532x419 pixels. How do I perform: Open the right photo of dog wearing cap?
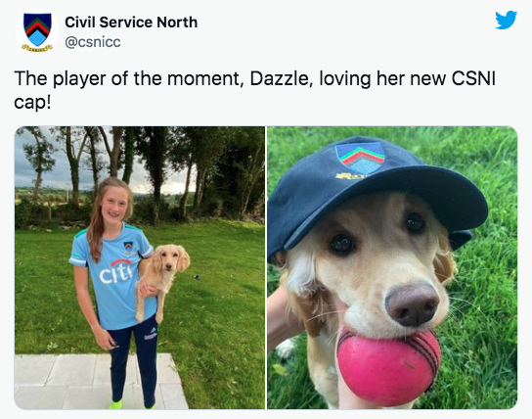click(392, 267)
